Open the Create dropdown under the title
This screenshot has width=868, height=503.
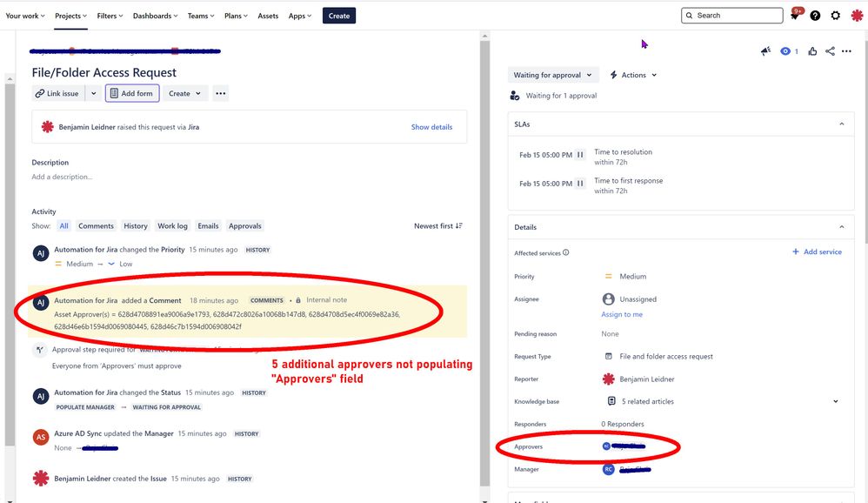click(185, 93)
